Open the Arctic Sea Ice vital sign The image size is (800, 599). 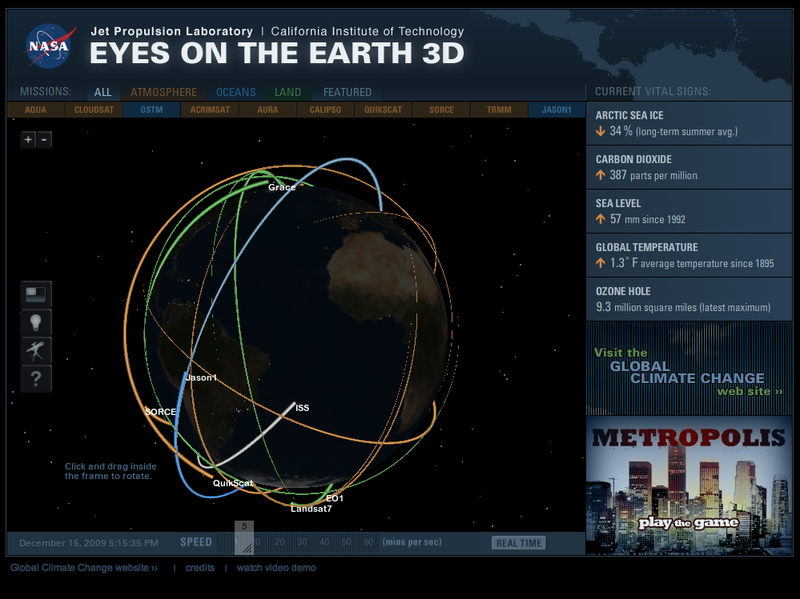[689, 123]
